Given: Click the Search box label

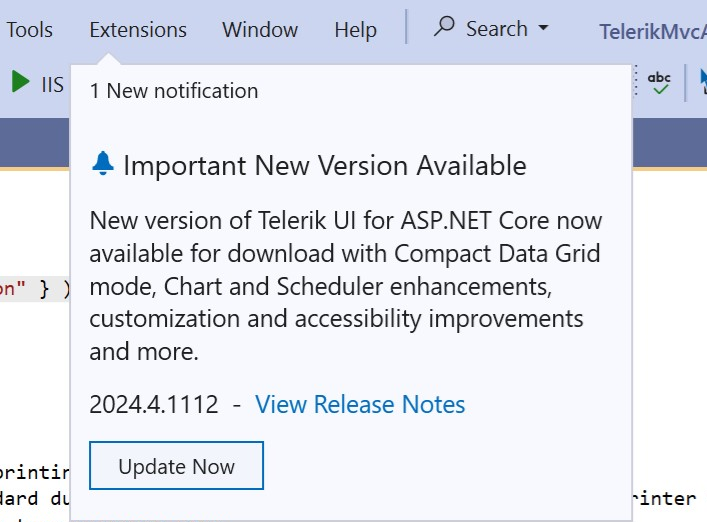Looking at the screenshot, I should pos(496,29).
